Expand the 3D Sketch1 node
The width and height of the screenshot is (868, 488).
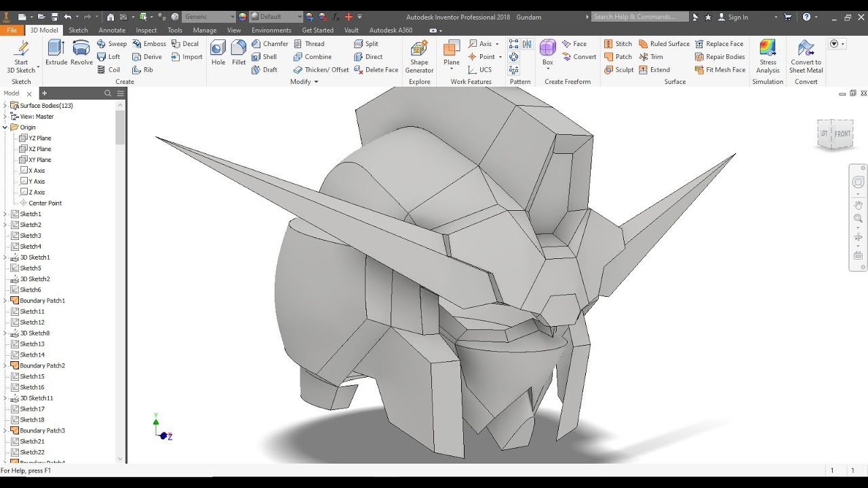5,258
